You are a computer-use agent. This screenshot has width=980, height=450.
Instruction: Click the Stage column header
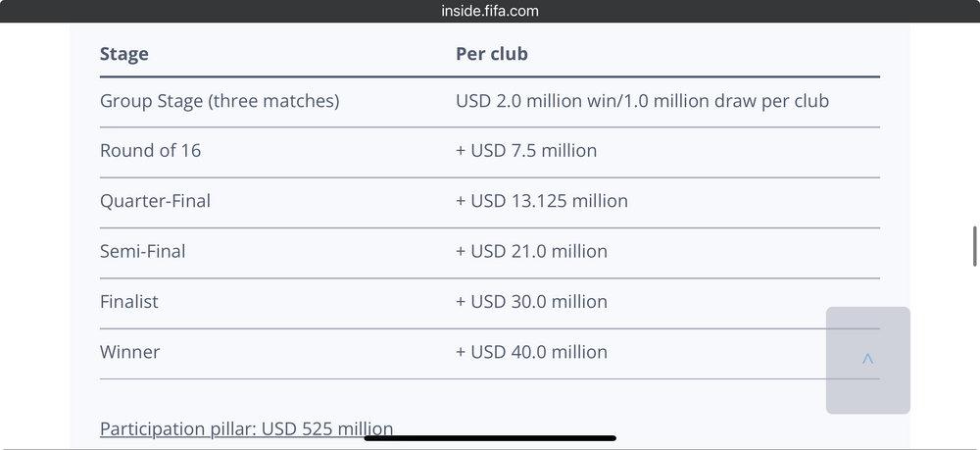pyautogui.click(x=124, y=54)
